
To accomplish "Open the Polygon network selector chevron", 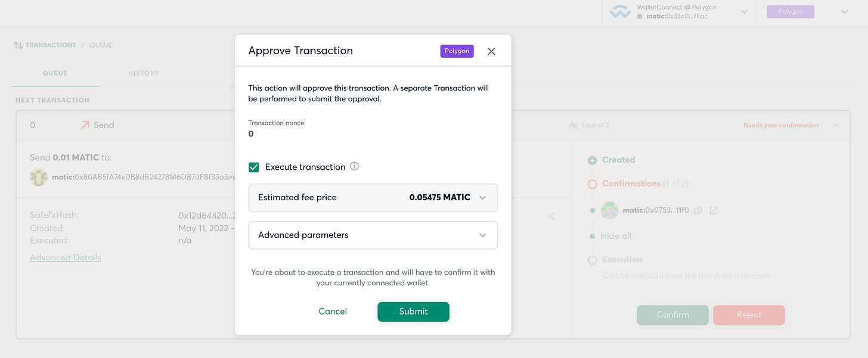I will tap(844, 12).
